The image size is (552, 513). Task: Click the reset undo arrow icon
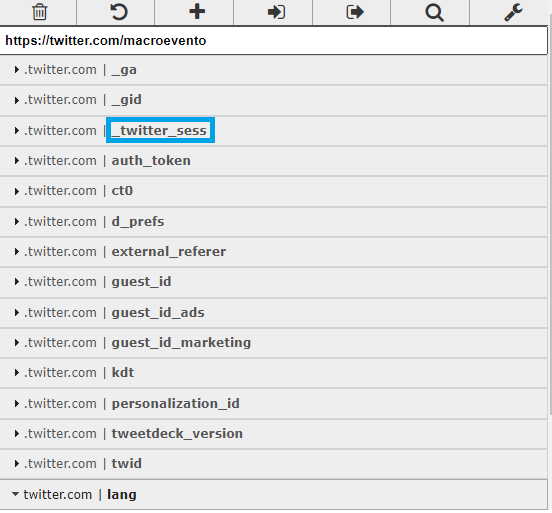point(119,12)
